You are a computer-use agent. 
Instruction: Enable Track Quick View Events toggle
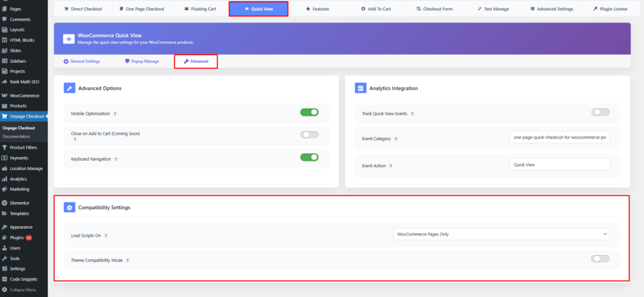[600, 112]
